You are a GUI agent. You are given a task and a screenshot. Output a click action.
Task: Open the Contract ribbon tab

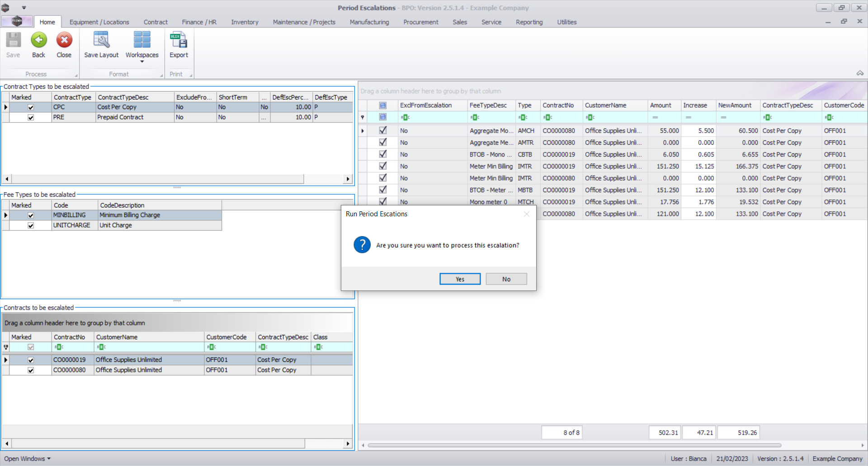point(156,22)
